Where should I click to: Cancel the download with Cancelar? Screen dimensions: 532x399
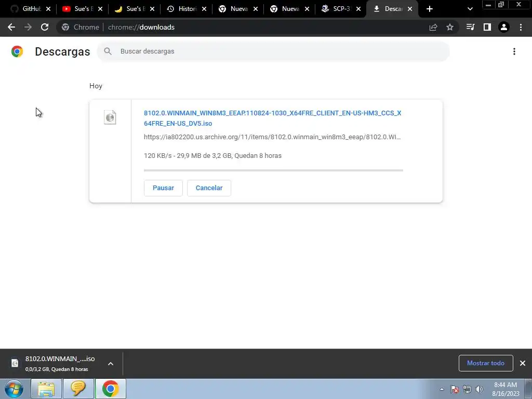(209, 188)
